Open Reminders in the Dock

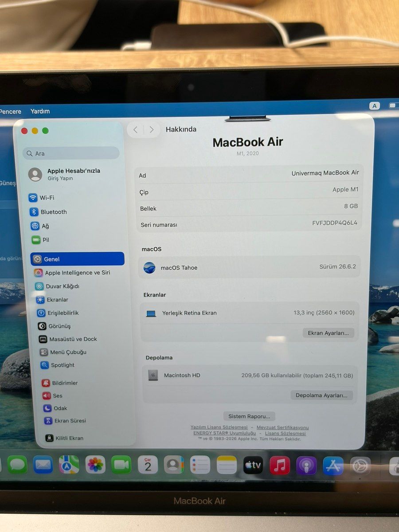200,465
